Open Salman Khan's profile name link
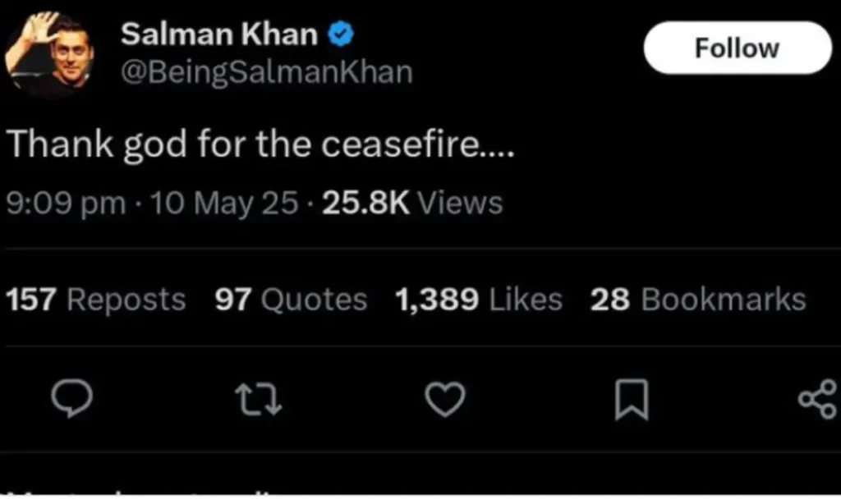The height and width of the screenshot is (504, 841). pyautogui.click(x=219, y=33)
